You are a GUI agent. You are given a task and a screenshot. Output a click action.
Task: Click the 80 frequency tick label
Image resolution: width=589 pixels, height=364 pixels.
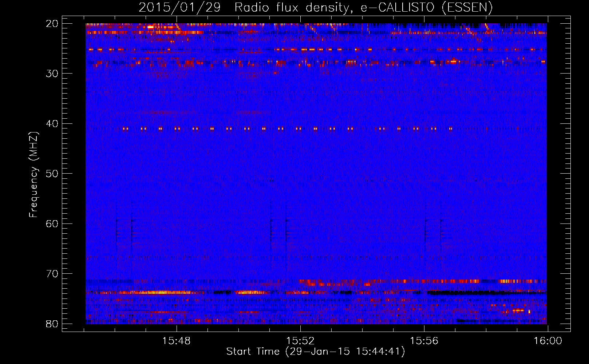pyautogui.click(x=52, y=324)
